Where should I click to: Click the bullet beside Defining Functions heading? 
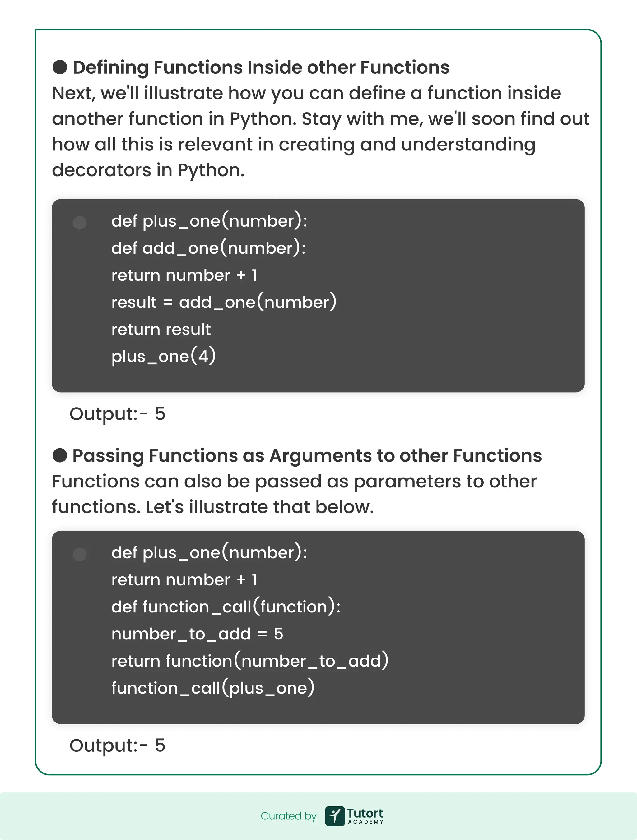pos(60,67)
